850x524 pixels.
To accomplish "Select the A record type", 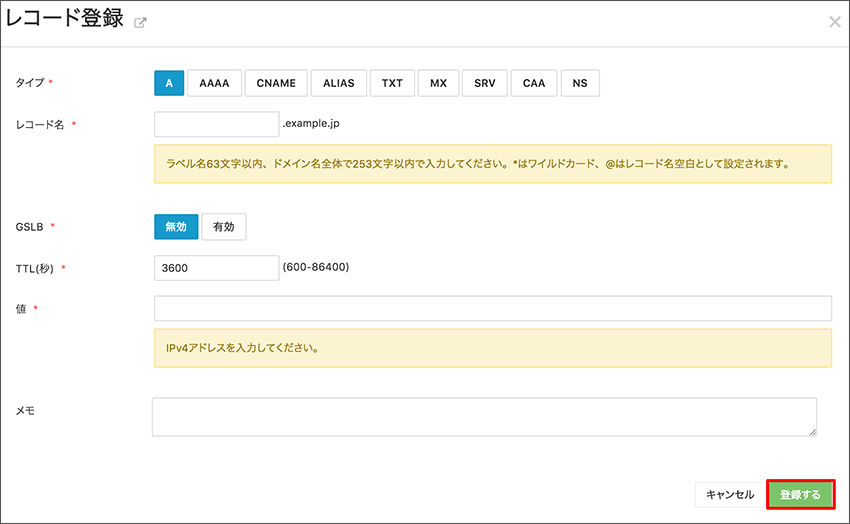I will click(x=169, y=83).
